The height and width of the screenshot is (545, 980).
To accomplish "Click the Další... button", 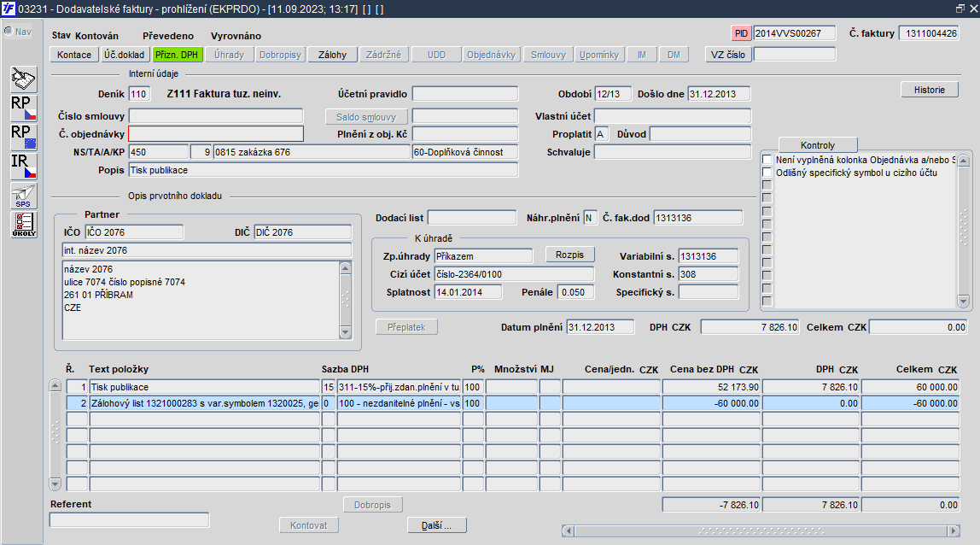I will coord(437,525).
